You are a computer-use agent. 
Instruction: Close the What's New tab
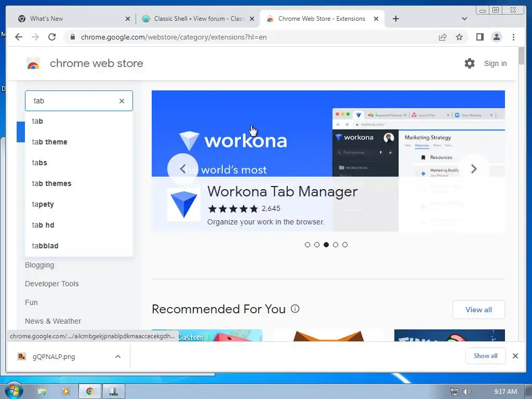[x=128, y=19]
